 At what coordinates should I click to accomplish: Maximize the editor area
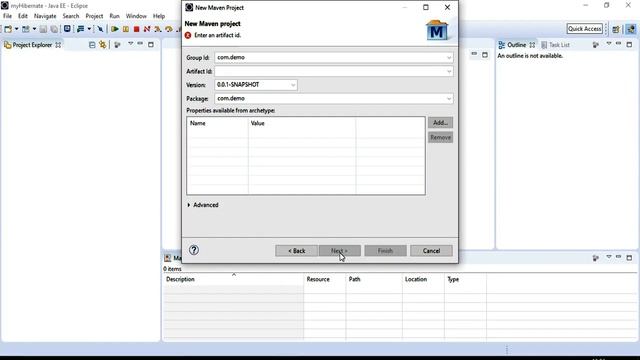485,55
